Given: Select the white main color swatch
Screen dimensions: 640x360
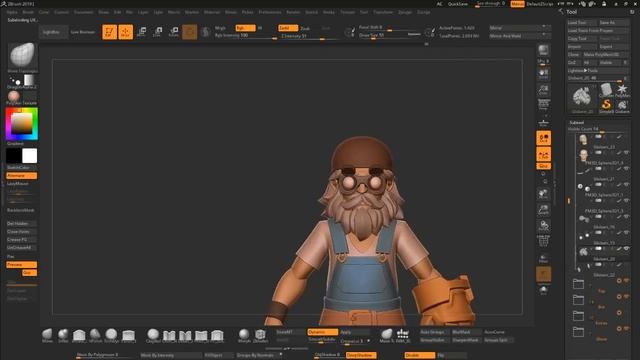Looking at the screenshot, I should tap(29, 156).
